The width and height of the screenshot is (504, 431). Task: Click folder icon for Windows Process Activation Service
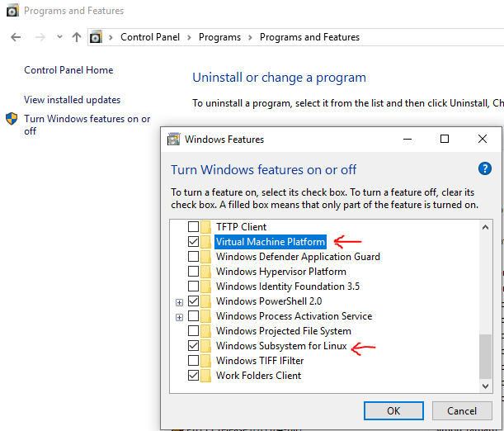click(x=205, y=316)
